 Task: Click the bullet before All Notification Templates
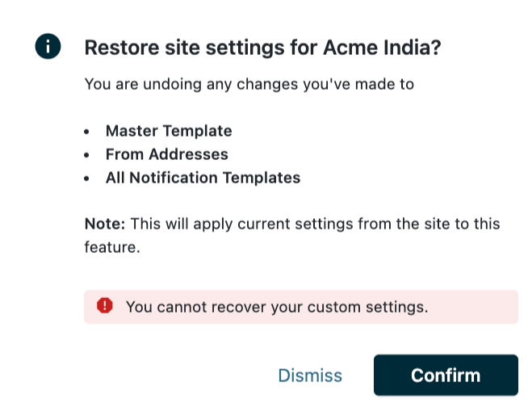click(x=87, y=178)
